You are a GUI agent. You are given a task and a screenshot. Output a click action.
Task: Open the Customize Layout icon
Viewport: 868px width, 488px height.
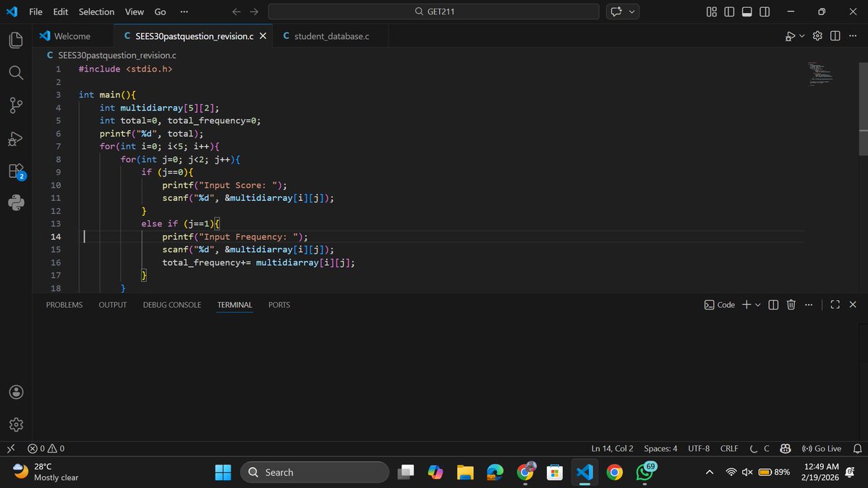(x=712, y=12)
